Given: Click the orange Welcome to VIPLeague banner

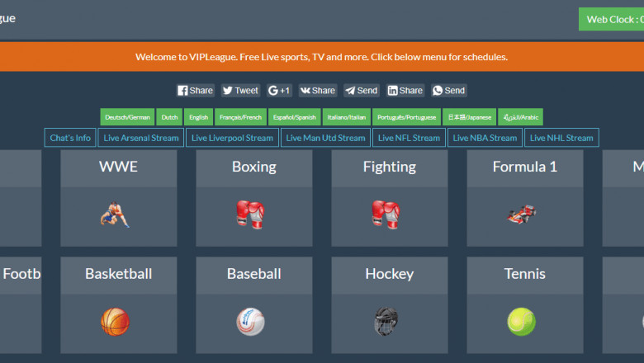Looking at the screenshot, I should [x=322, y=57].
